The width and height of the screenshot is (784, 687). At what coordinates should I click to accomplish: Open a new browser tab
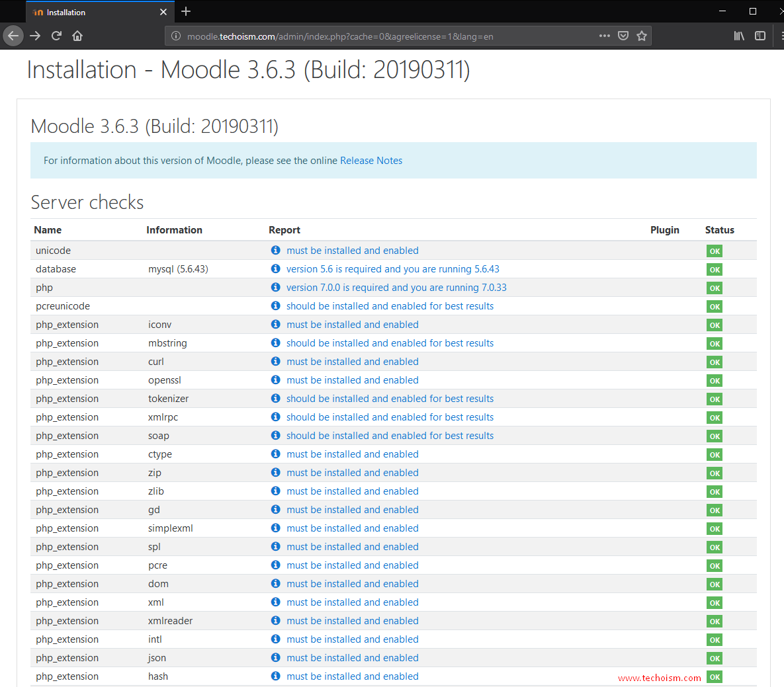point(186,11)
